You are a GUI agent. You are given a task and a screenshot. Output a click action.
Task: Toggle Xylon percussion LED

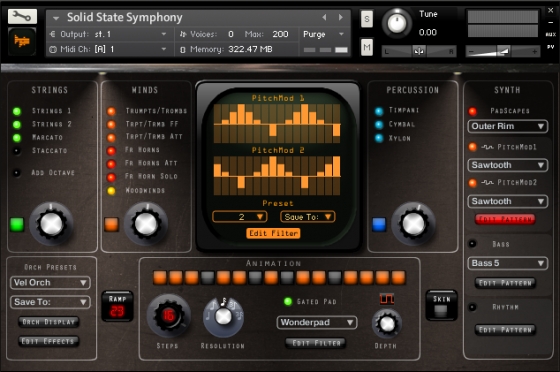pos(379,138)
